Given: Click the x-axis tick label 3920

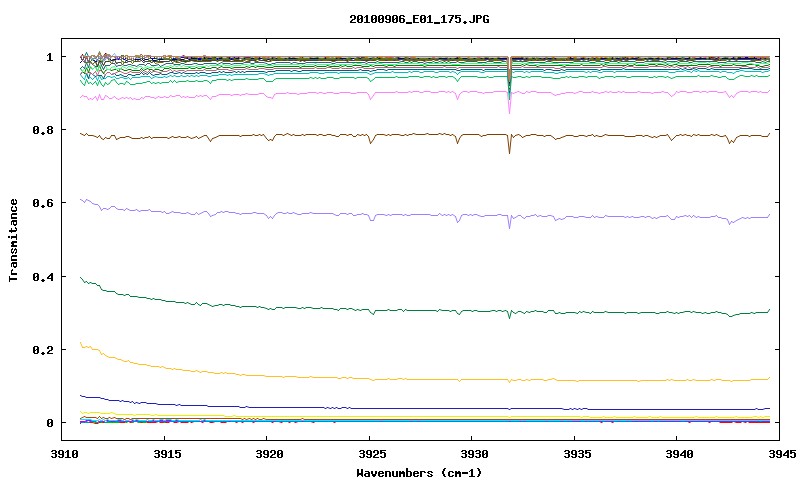Looking at the screenshot, I should tap(269, 454).
